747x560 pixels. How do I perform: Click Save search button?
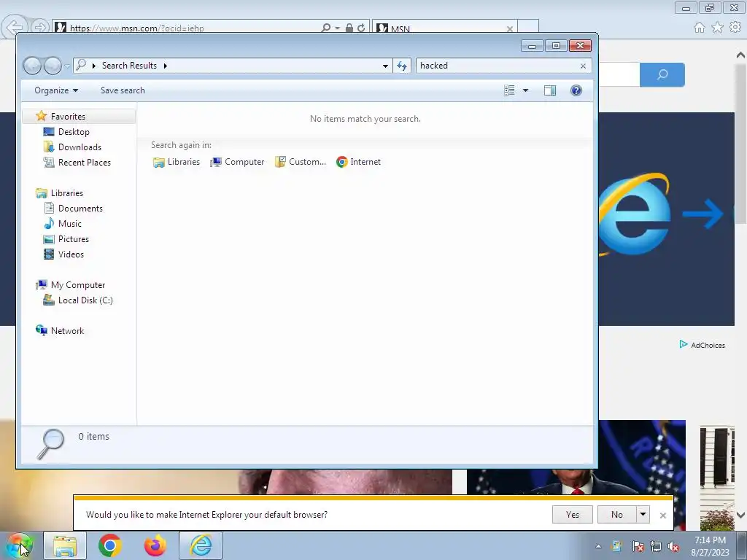click(123, 90)
